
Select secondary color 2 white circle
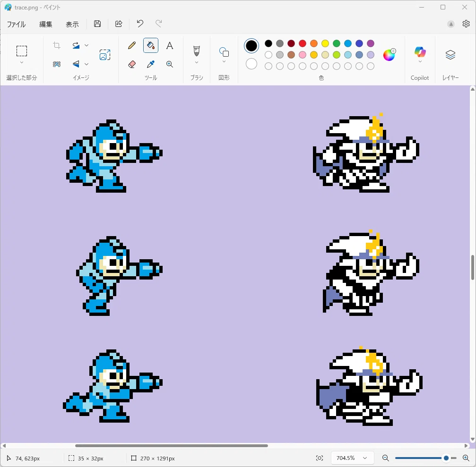pos(251,64)
